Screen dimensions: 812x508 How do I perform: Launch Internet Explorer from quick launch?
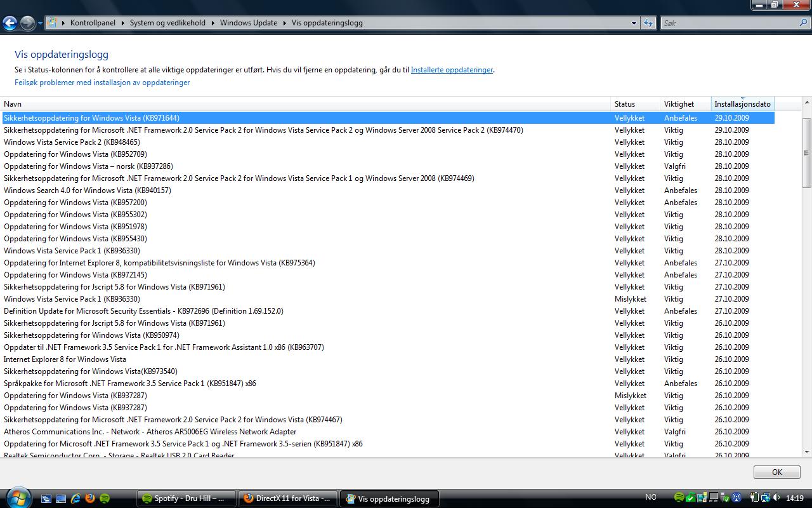pyautogui.click(x=75, y=498)
